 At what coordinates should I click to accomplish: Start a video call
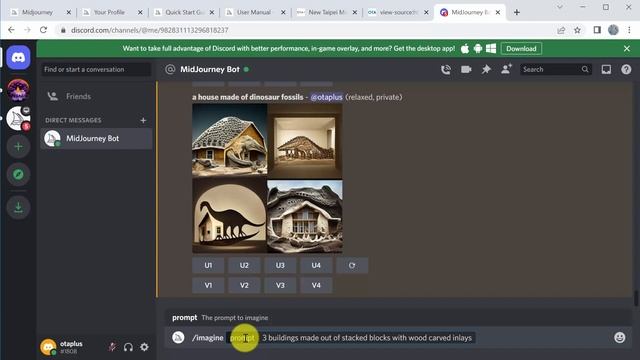coord(466,69)
